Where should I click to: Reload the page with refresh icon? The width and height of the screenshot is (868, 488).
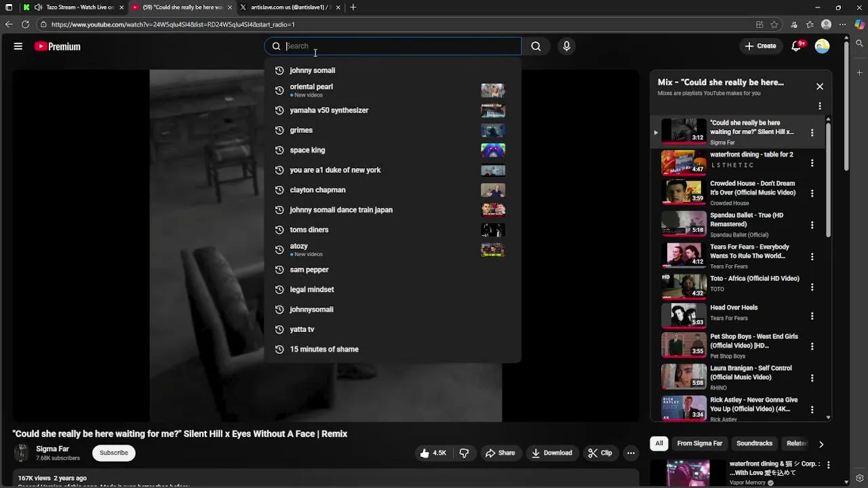[25, 24]
